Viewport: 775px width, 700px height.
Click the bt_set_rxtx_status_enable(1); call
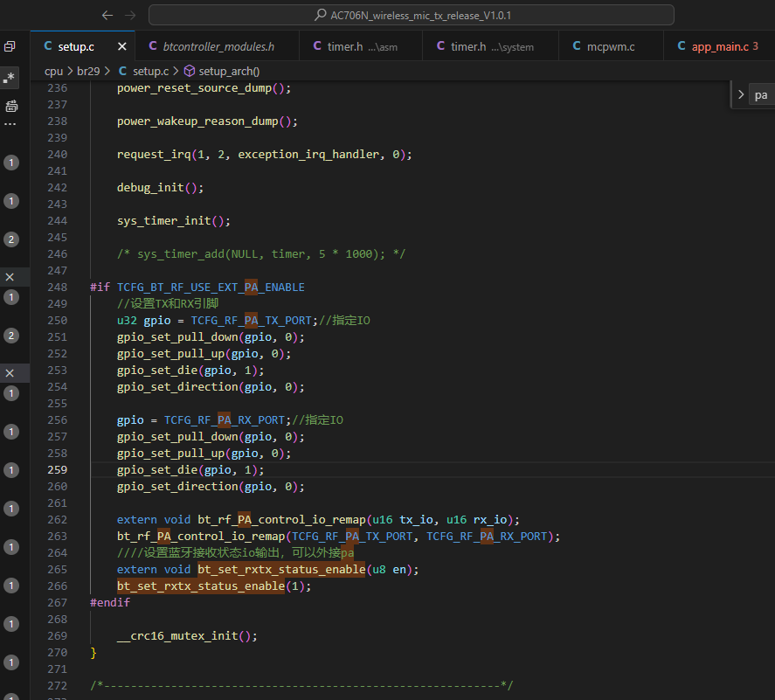pyautogui.click(x=214, y=586)
